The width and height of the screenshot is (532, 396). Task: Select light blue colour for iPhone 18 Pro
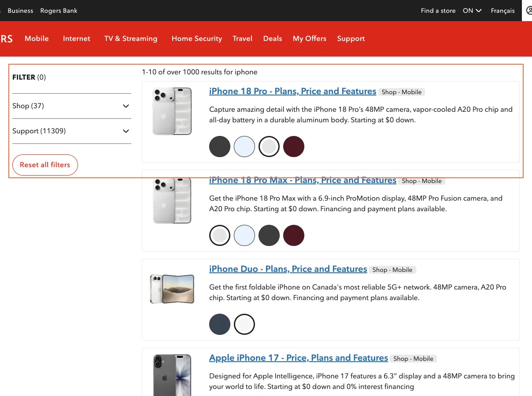tap(244, 147)
